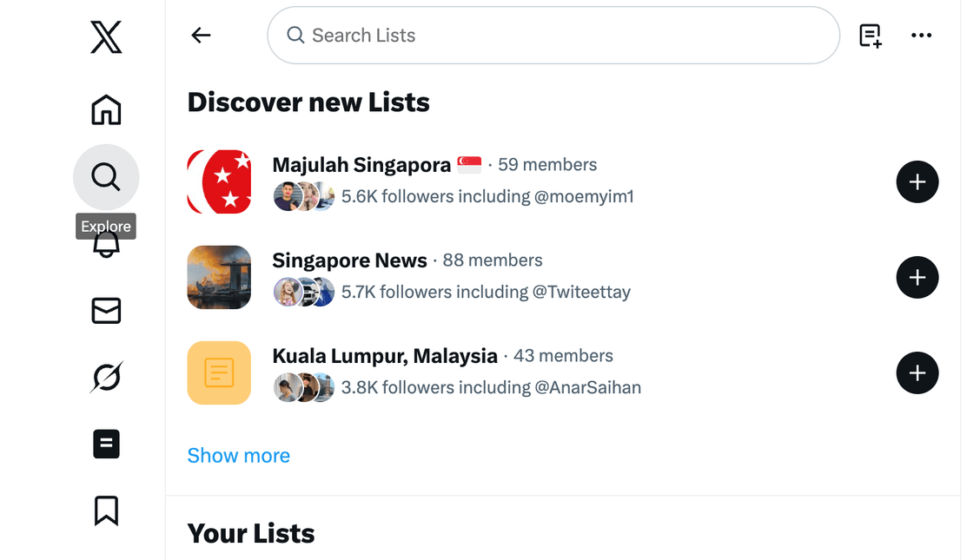Click the Singapore News thumbnail image
Screen dimensions: 980x560
218,277
